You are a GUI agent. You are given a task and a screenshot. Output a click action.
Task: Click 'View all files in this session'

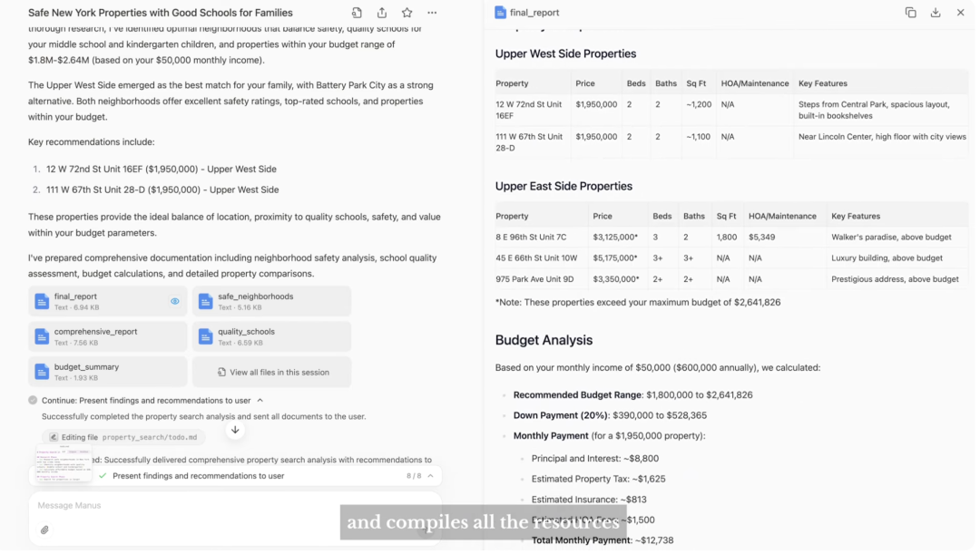(x=271, y=372)
